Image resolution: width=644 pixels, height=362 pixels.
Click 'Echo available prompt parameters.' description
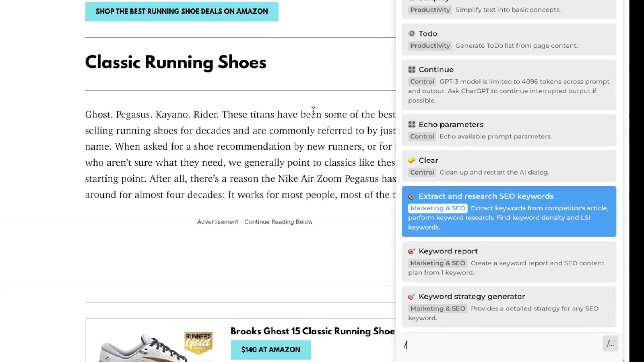(x=495, y=136)
